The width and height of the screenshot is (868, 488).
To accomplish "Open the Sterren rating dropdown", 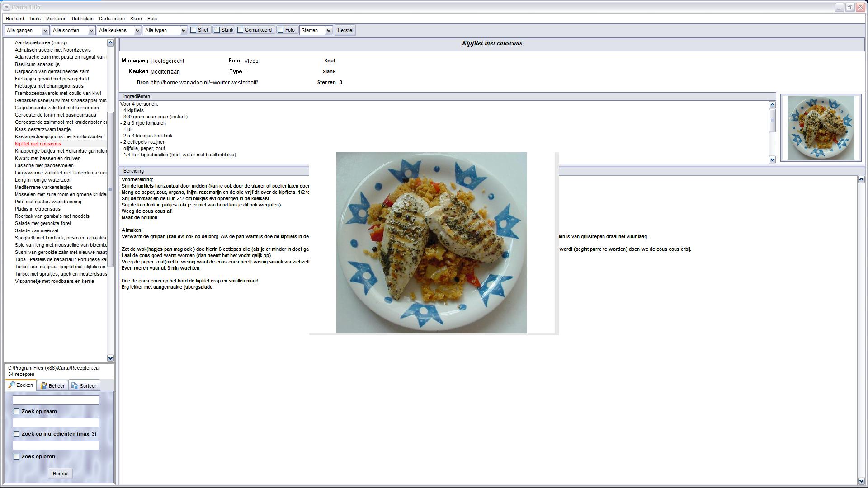I will 329,30.
